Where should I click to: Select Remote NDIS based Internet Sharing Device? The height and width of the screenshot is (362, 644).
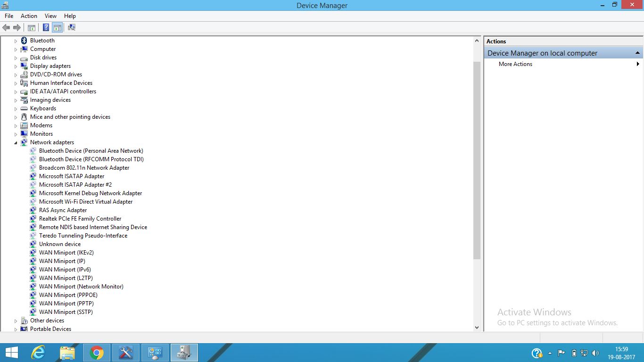[x=93, y=227]
